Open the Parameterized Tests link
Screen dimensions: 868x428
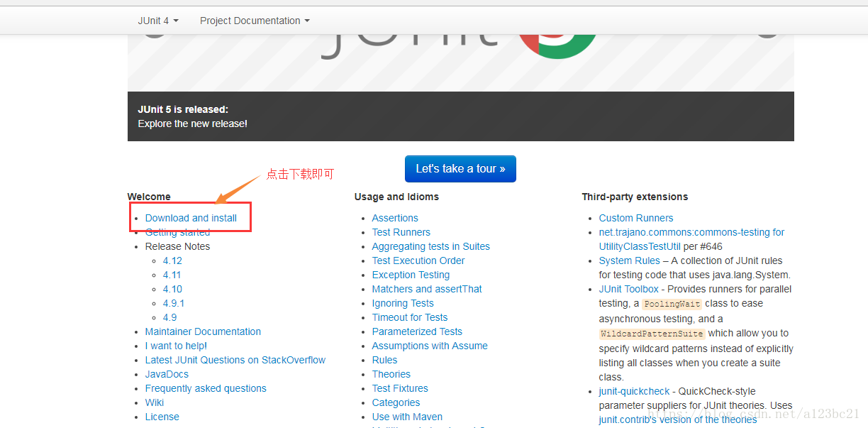coord(417,331)
